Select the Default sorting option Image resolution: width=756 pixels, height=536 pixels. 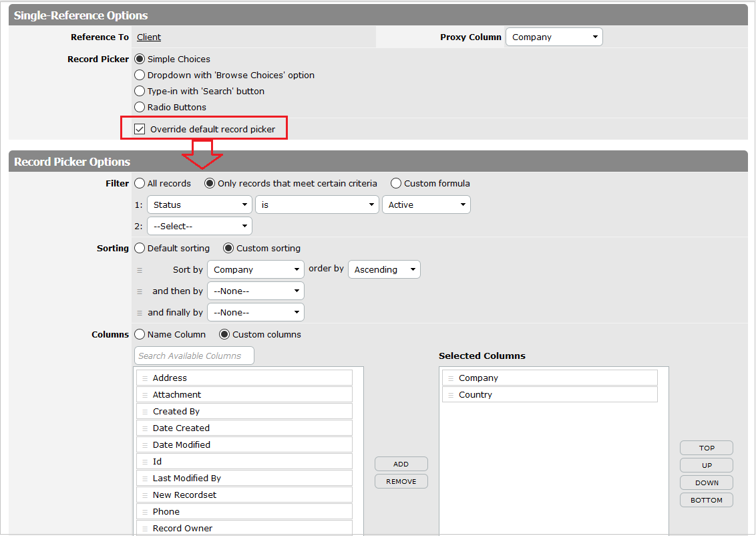click(140, 248)
